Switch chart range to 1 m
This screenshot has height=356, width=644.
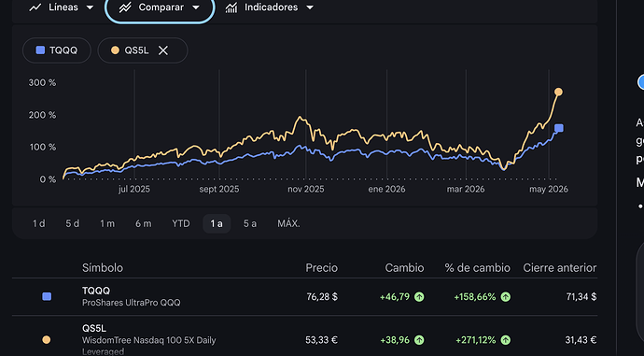pos(107,223)
